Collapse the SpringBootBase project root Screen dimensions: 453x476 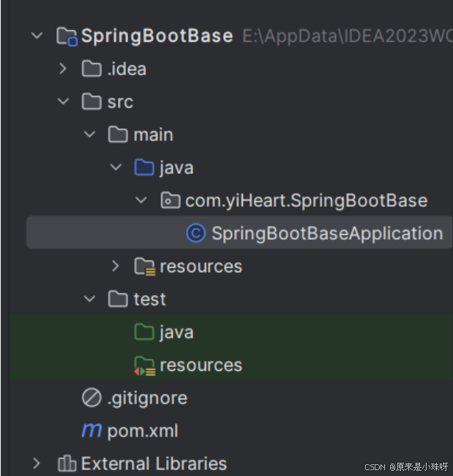coord(37,36)
